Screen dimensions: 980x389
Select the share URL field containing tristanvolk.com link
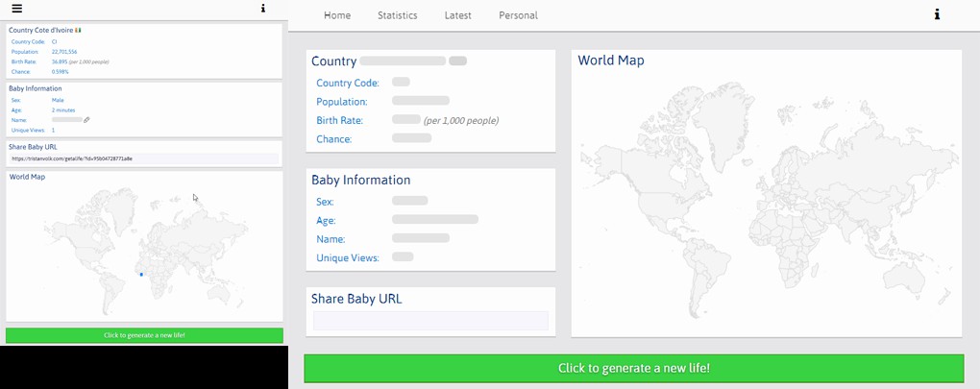144,158
